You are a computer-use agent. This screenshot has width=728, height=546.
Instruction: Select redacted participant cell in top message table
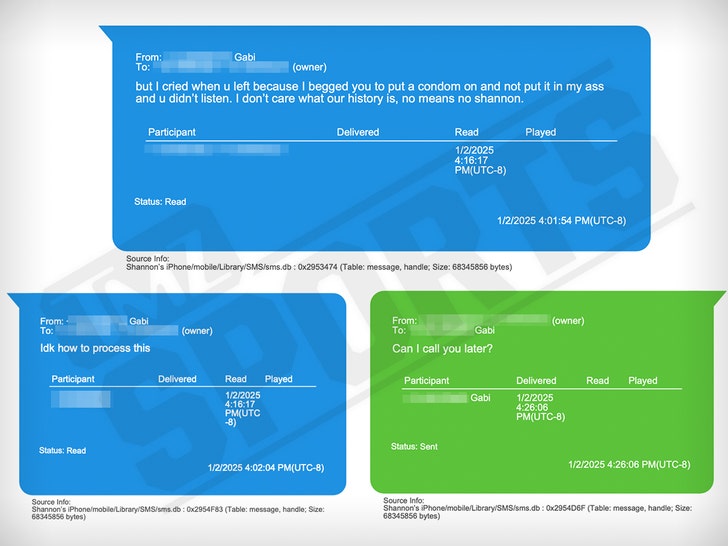click(217, 149)
